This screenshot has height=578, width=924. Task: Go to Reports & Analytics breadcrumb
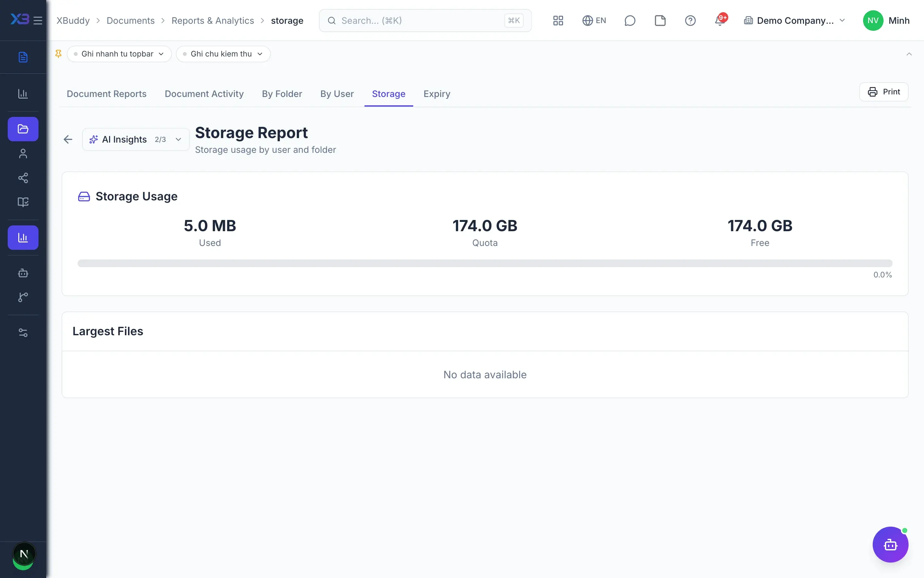[213, 21]
